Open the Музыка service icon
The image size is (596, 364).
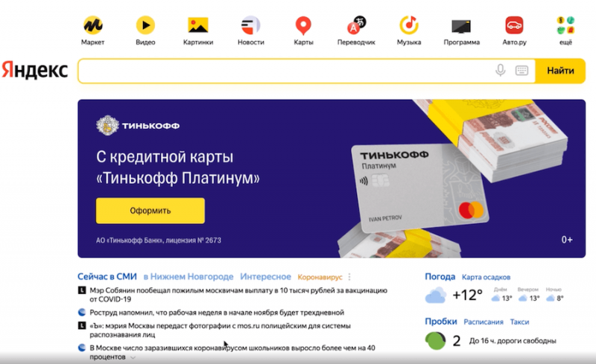click(x=409, y=25)
